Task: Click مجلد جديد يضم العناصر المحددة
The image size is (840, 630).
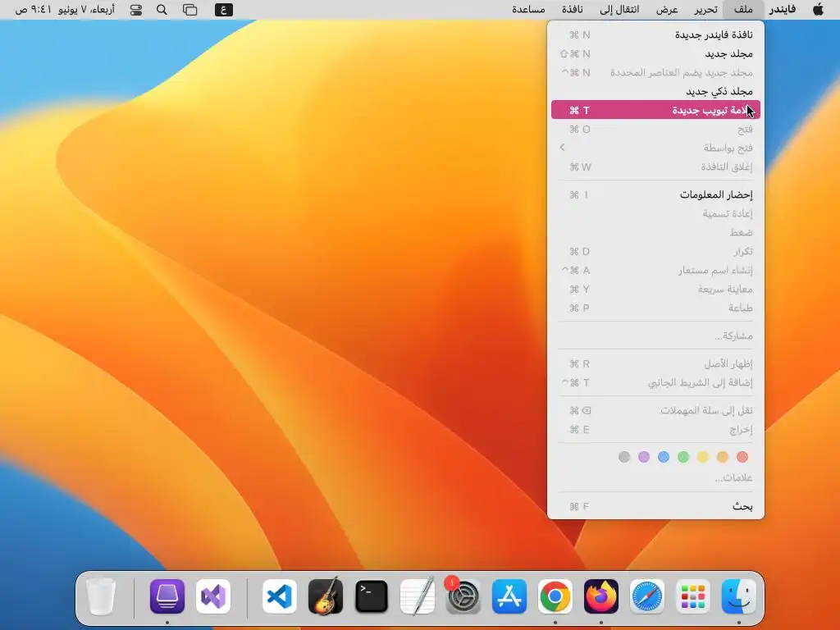Action: (655, 72)
